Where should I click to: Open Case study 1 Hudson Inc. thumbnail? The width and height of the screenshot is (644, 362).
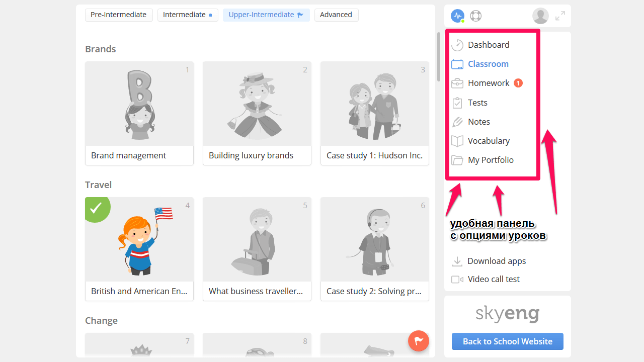375,104
